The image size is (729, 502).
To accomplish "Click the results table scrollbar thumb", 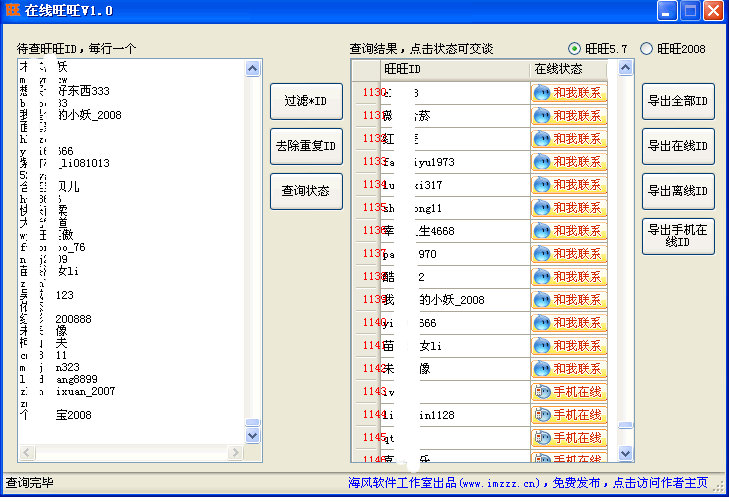I will [x=625, y=425].
